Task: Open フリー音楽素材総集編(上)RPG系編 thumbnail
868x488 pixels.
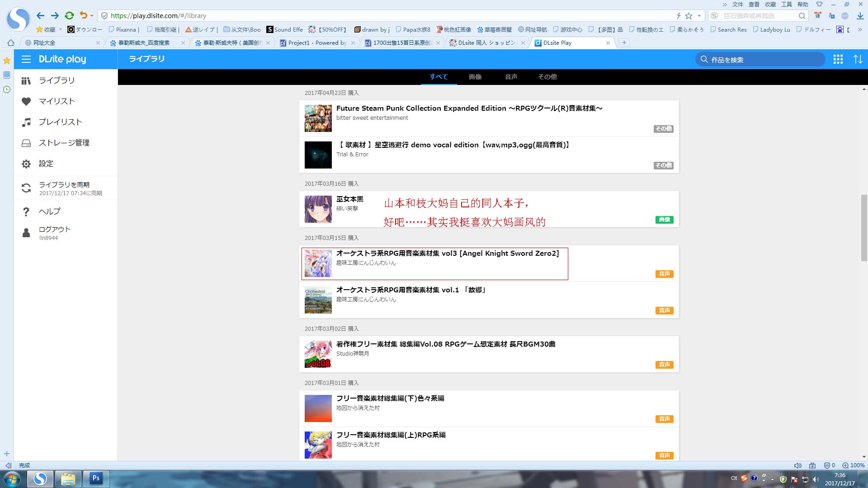Action: (318, 445)
